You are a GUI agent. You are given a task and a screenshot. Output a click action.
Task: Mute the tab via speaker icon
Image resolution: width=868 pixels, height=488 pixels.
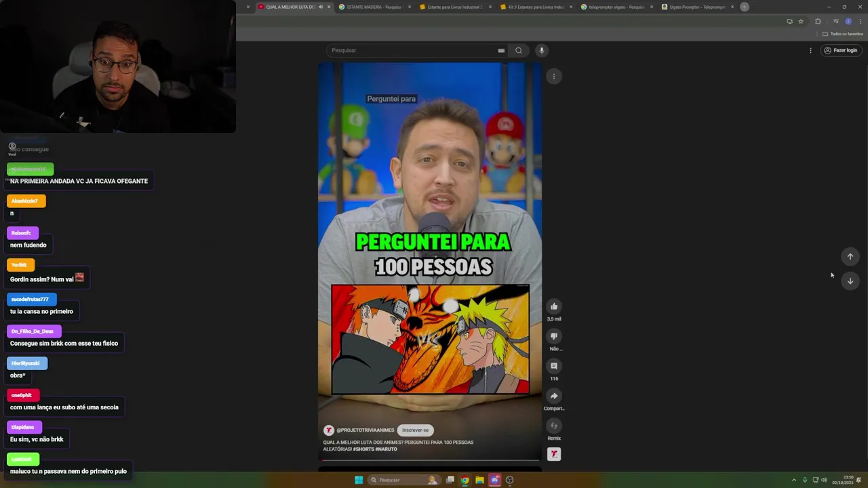[320, 7]
